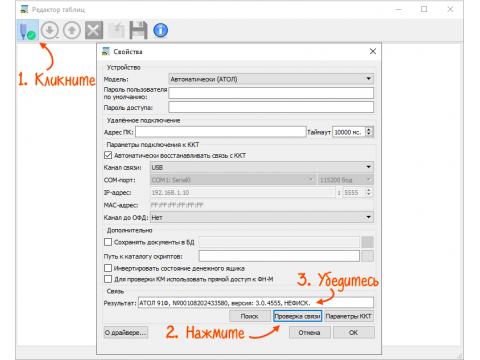
Task: Open the Модель dropdown
Action: [x=271, y=79]
